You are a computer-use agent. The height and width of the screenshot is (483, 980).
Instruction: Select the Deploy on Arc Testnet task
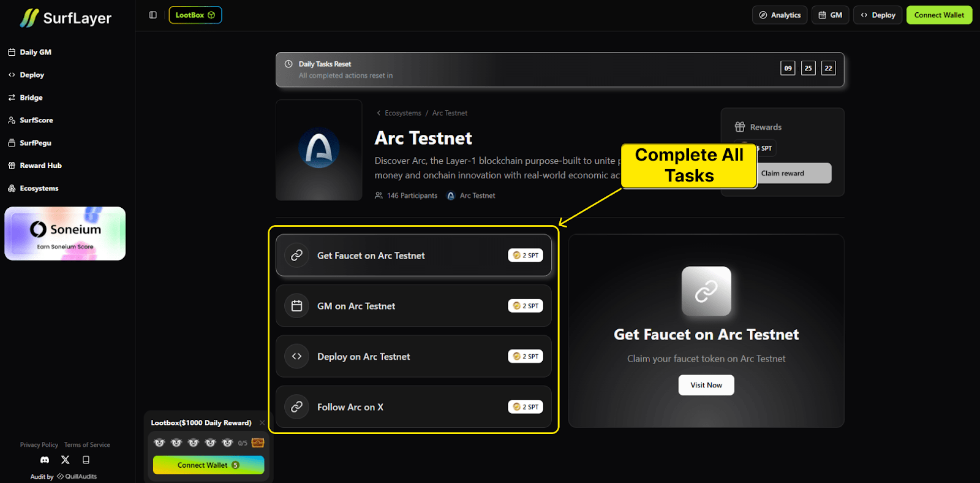click(x=413, y=356)
